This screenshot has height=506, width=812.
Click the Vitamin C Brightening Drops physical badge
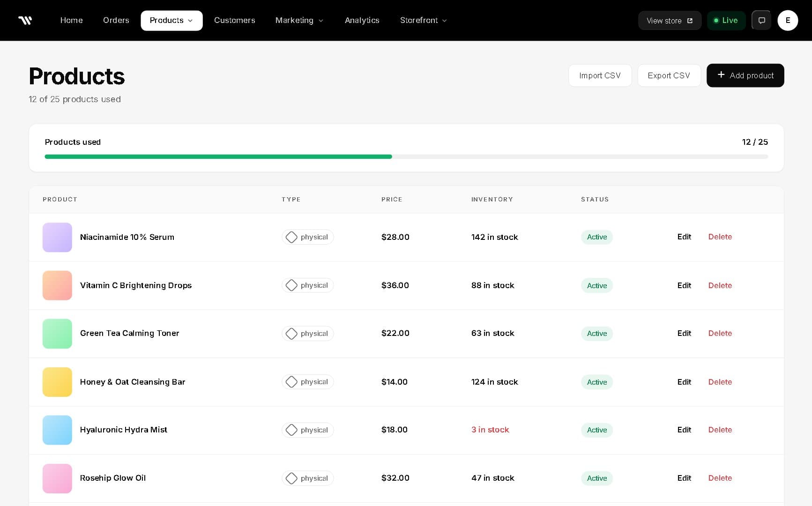click(x=307, y=285)
